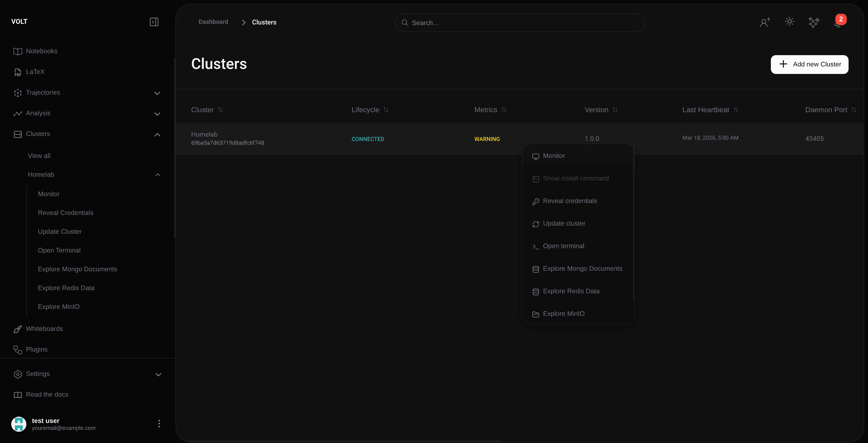Click the invite user icon in the header
Image resolution: width=868 pixels, height=443 pixels.
point(765,22)
